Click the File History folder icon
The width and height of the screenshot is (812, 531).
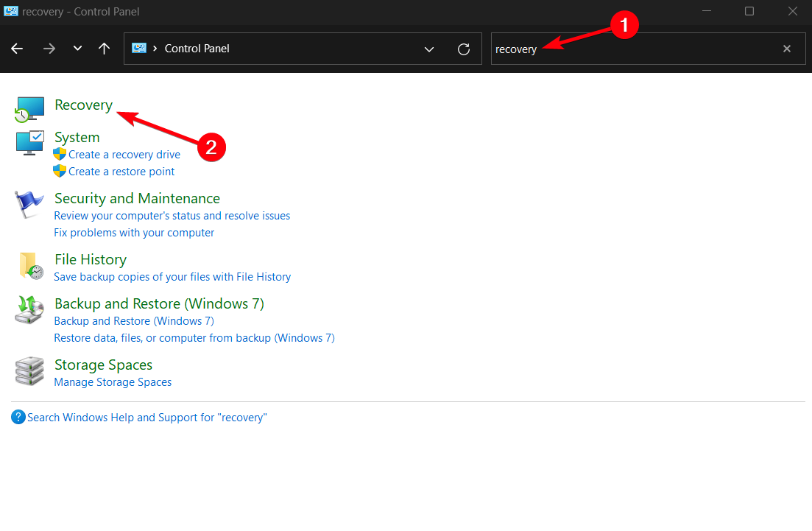[31, 267]
